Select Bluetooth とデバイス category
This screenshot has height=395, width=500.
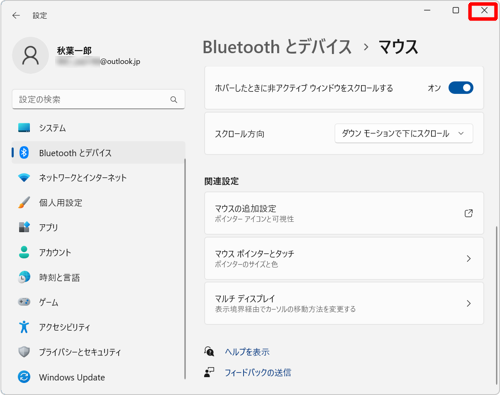coord(98,153)
